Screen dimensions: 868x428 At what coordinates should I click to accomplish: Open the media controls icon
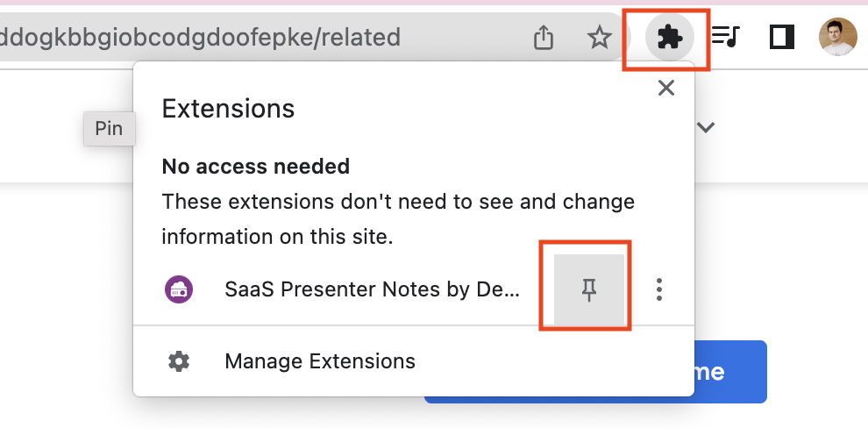point(726,37)
